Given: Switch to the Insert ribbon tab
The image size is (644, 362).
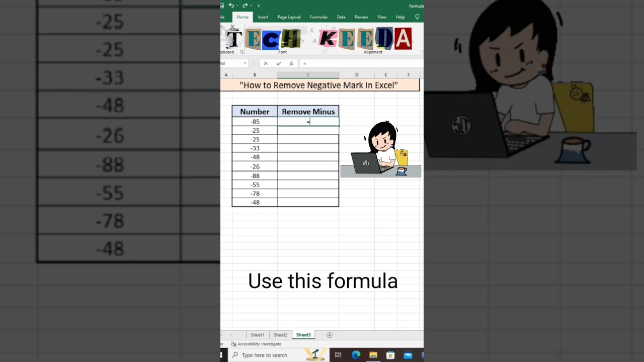Looking at the screenshot, I should click(263, 17).
